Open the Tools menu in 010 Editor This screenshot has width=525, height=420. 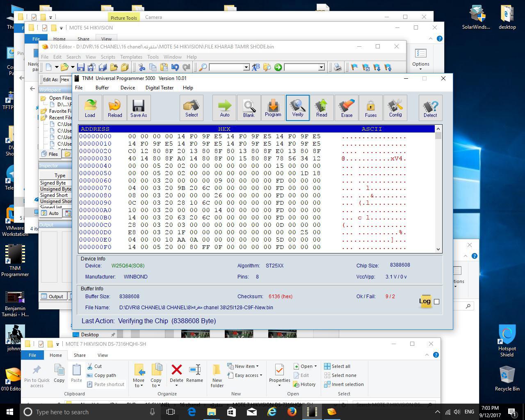153,57
